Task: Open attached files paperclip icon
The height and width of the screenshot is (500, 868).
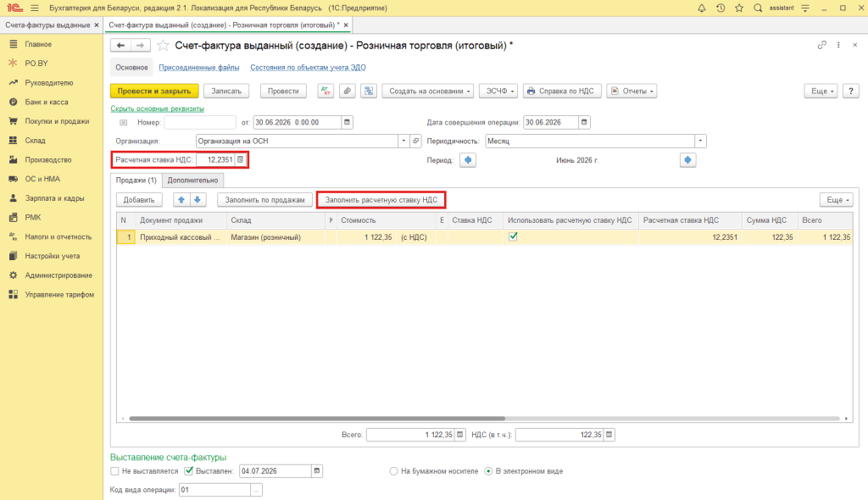Action: pyautogui.click(x=347, y=91)
